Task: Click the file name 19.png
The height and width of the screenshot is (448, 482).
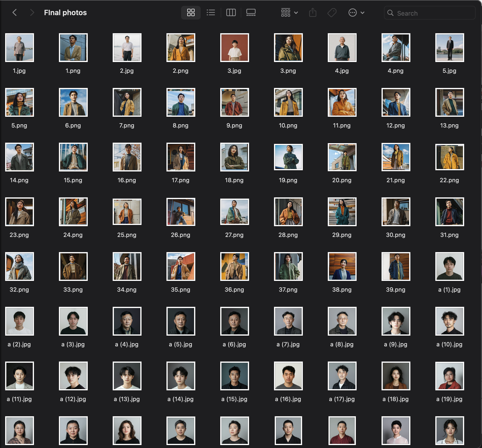Action: click(x=288, y=180)
